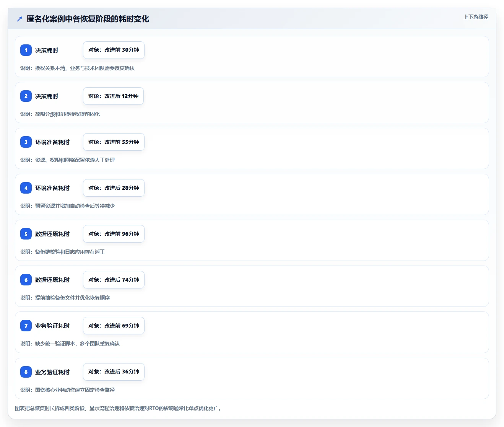Select the 对象：改进后 12分钟 chip
504x427 pixels.
point(113,96)
